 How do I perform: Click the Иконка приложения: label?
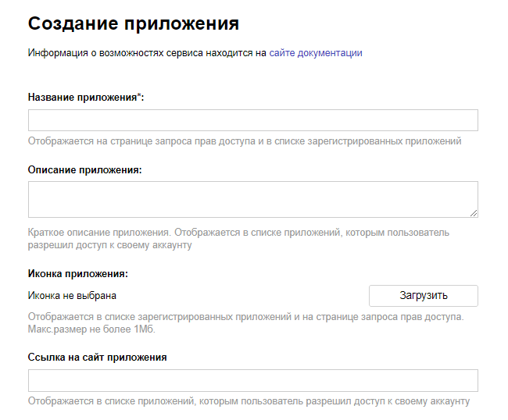click(77, 273)
